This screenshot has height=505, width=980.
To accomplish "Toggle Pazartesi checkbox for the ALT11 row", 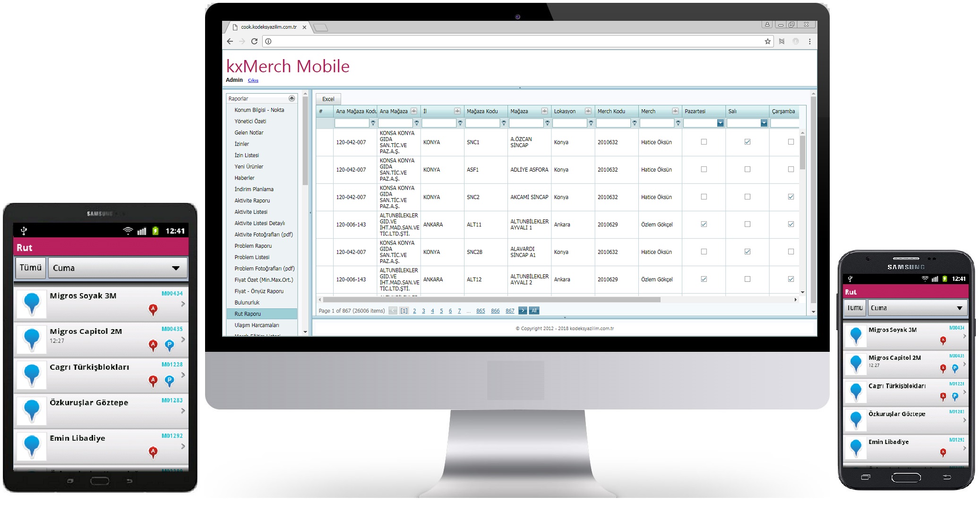I will [704, 224].
